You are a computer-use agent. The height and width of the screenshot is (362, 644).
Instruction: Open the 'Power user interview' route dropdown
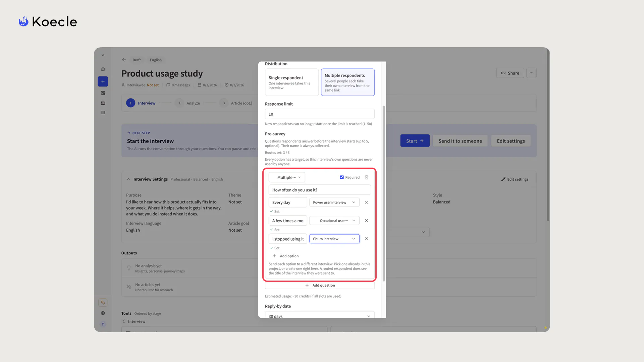pyautogui.click(x=334, y=202)
